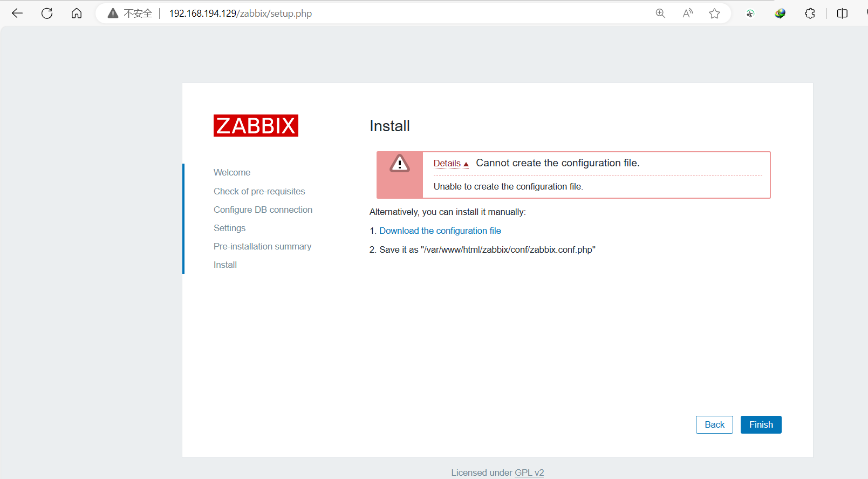868x479 pixels.
Task: Activate the read aloud icon
Action: pos(687,14)
